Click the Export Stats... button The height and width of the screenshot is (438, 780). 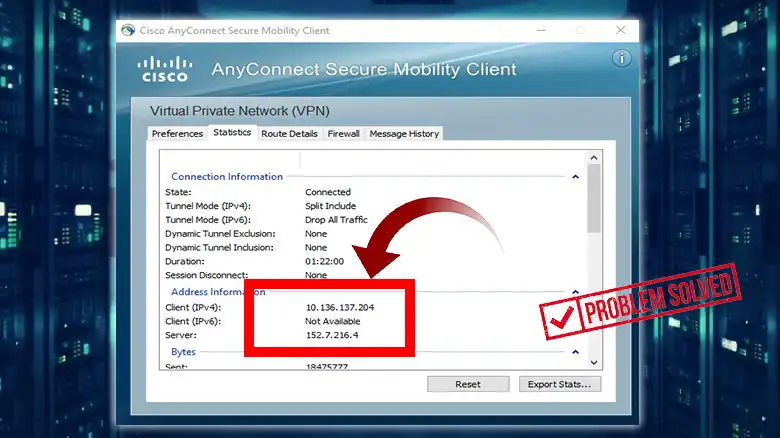(x=560, y=384)
